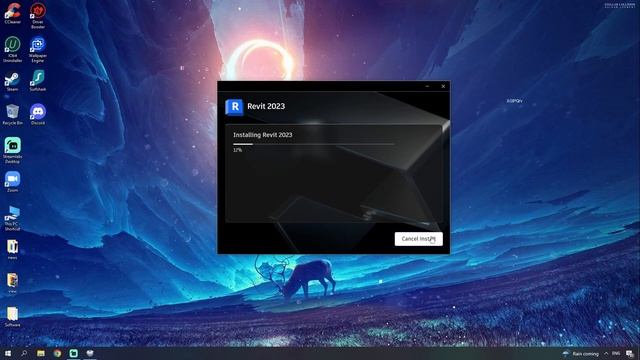Screen dimensions: 640x360
Task: Click the 'Revit 2023' title text
Action: tap(266, 106)
